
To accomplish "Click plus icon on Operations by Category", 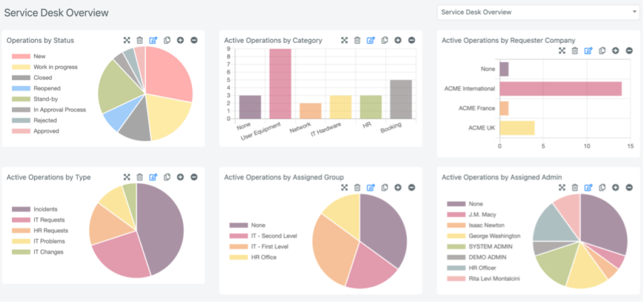I will [x=398, y=40].
